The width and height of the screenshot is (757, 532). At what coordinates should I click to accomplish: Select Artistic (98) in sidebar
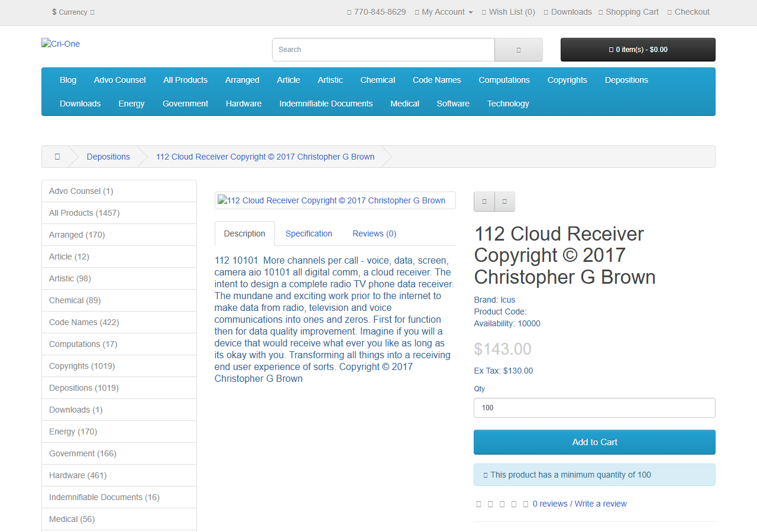point(119,278)
